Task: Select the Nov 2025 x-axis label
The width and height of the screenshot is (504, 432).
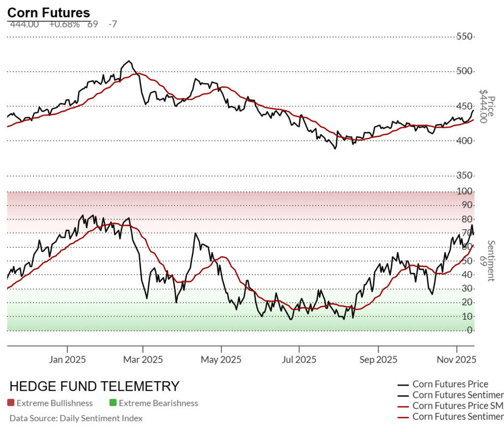Action: (x=456, y=360)
